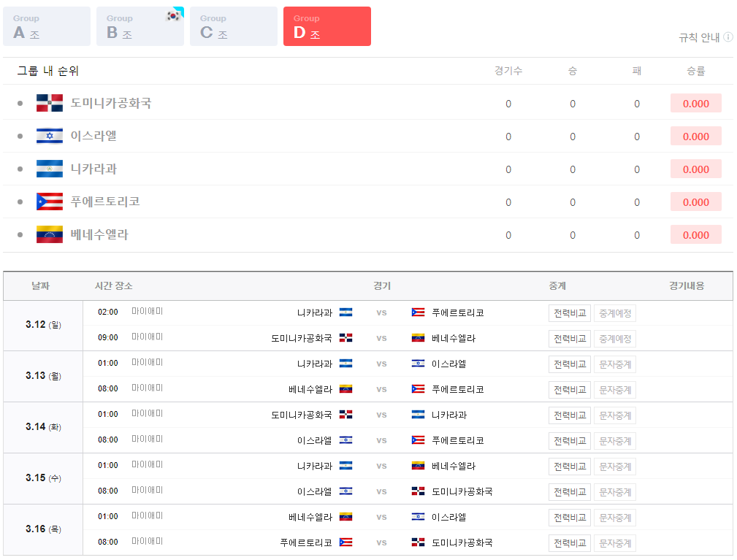This screenshot has height=560, width=737.
Task: Click Venezuela flag in 3.15 01:00 match
Action: pos(418,466)
